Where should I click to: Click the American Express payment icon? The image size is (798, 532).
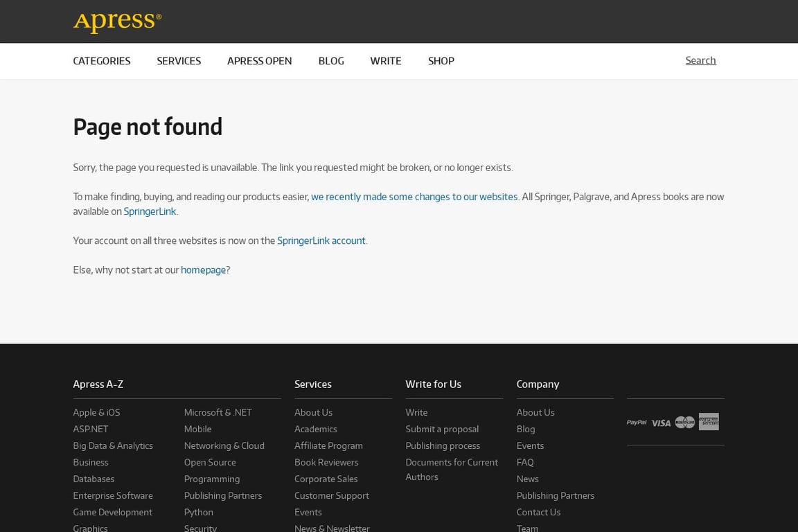(709, 422)
